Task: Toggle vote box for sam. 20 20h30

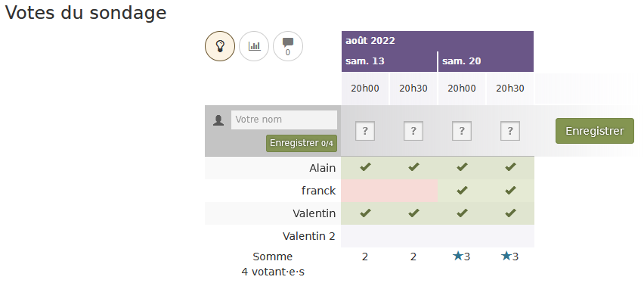Action: (510, 131)
